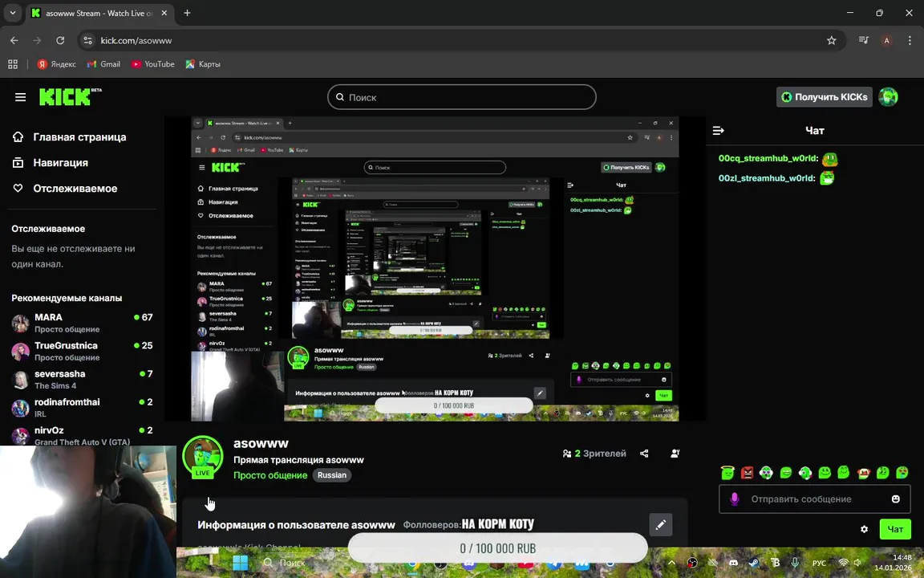Open recommended channel seversasha

(x=82, y=379)
